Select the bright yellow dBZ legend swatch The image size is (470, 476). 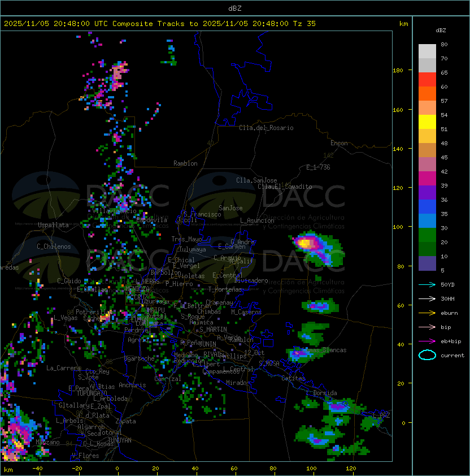[x=427, y=122]
